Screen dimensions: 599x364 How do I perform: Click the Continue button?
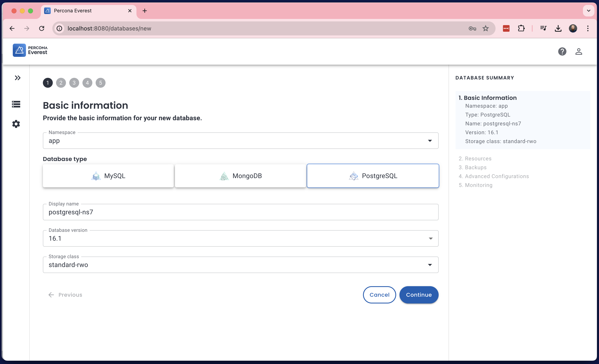click(419, 295)
